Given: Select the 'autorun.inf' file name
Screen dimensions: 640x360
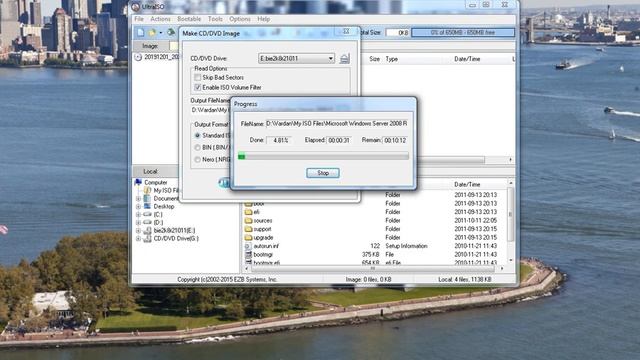Looking at the screenshot, I should pos(266,246).
